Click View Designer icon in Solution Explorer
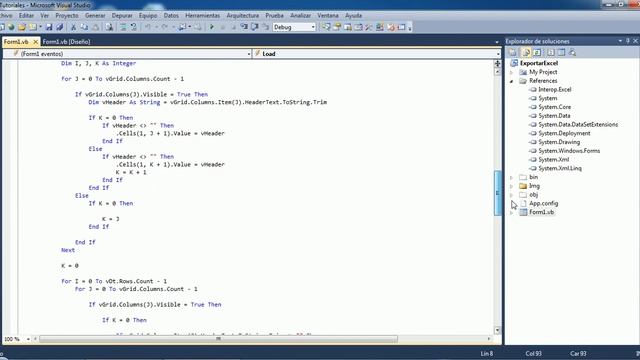This screenshot has height=360, width=640. pos(562,52)
